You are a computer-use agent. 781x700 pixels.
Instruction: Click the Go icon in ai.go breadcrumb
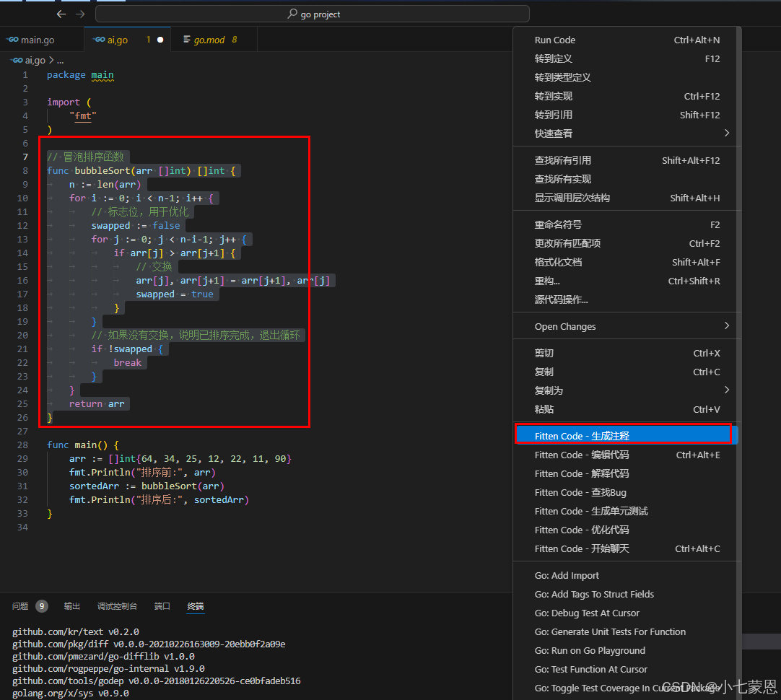point(17,61)
